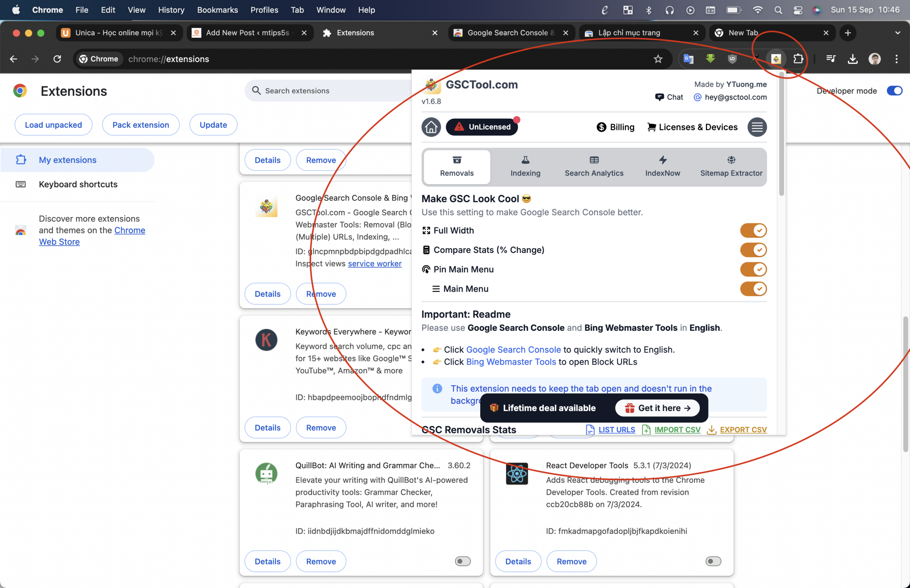
Task: Click the UnLicensed status button
Action: 482,127
